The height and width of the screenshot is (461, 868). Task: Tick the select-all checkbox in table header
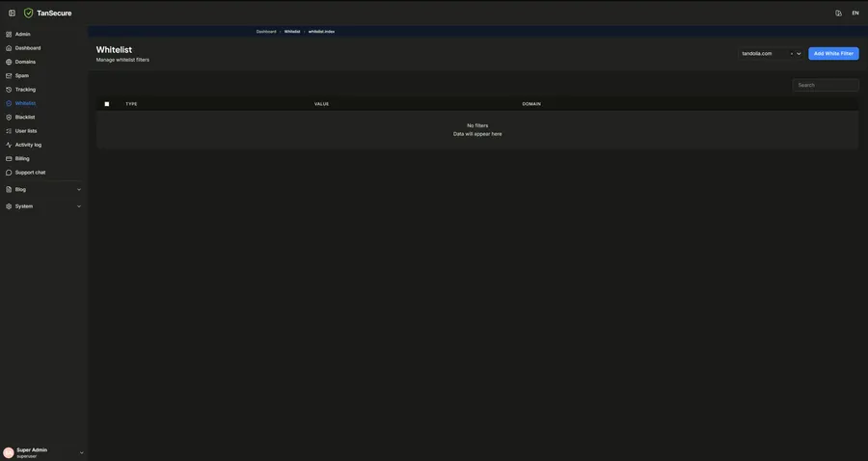click(x=107, y=104)
